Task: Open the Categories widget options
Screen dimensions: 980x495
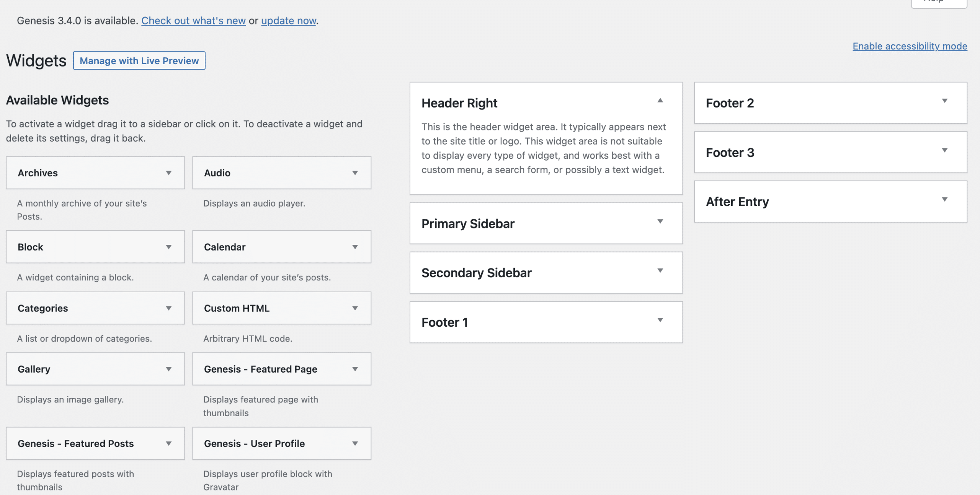Action: [169, 308]
